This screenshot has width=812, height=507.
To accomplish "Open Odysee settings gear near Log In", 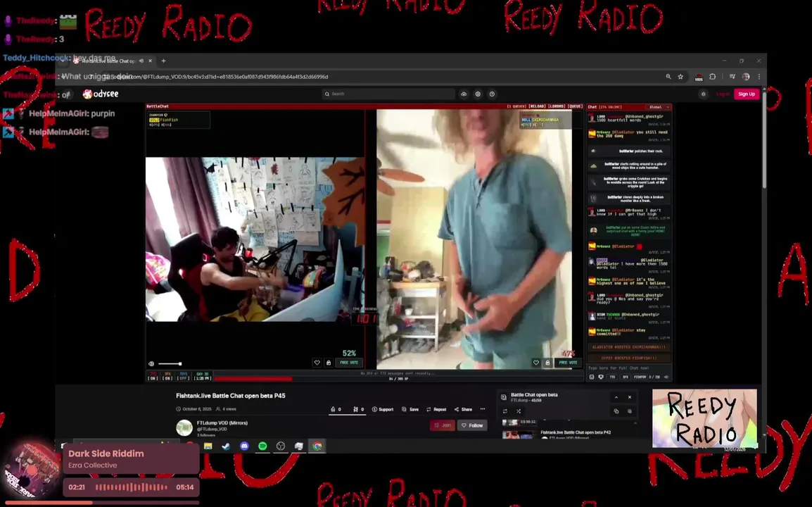I will [703, 94].
